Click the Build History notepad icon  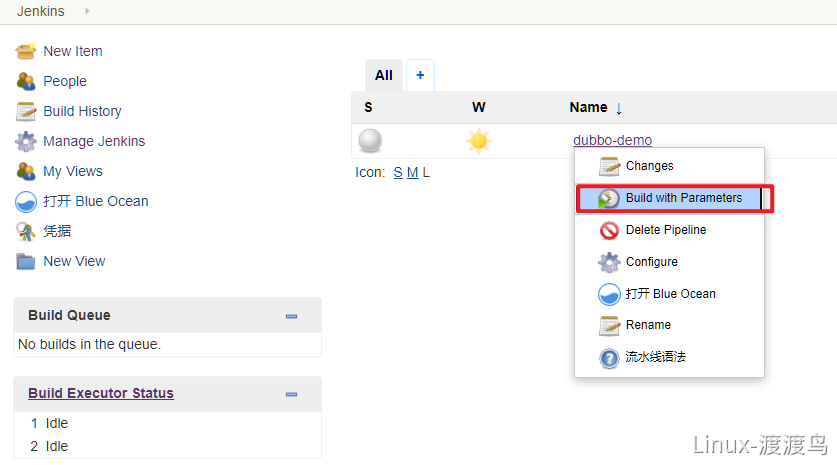click(26, 111)
